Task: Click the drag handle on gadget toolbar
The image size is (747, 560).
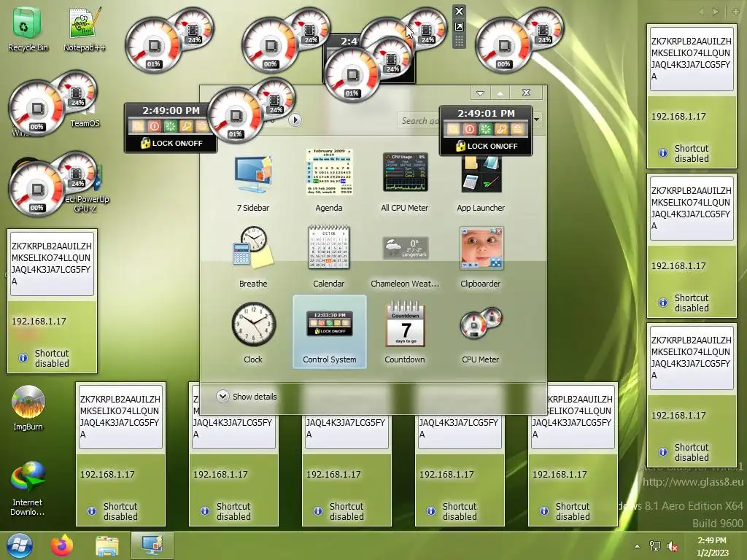Action: click(x=459, y=42)
